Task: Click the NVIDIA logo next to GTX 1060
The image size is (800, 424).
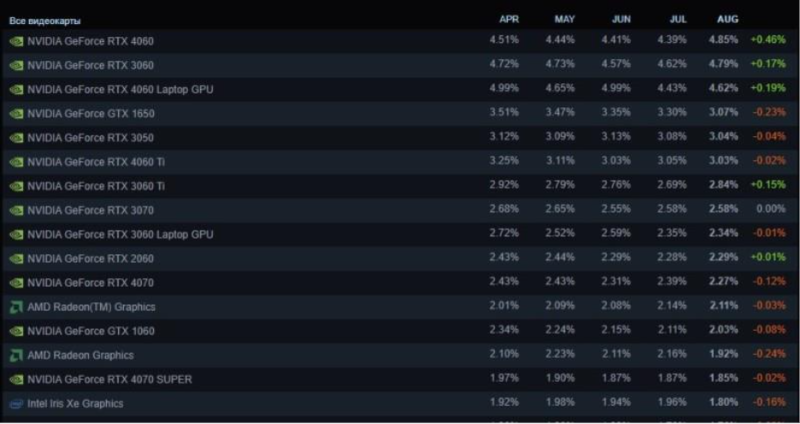Action: click(16, 331)
